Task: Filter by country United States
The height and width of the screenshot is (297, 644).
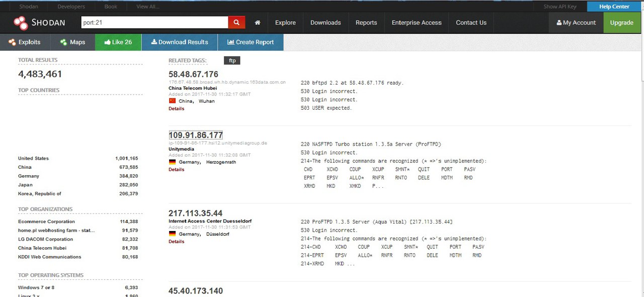Action: (x=33, y=158)
